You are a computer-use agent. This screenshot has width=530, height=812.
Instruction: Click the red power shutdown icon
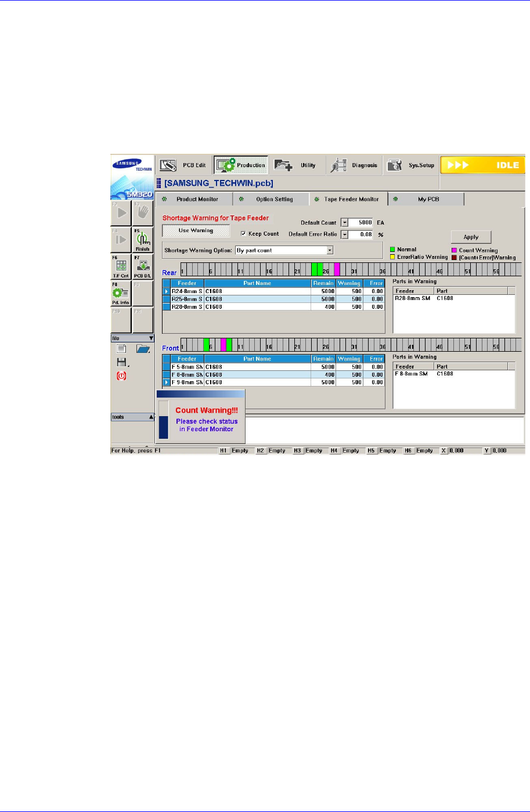coord(121,376)
